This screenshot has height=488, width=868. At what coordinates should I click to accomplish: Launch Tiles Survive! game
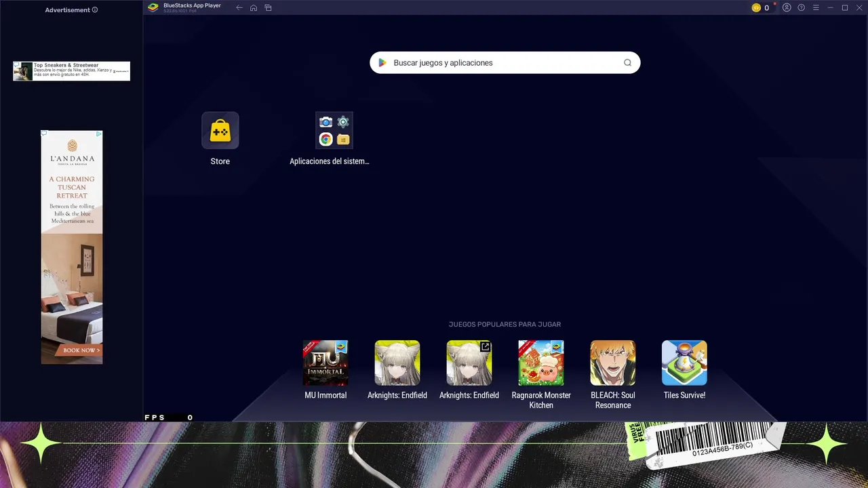684,363
